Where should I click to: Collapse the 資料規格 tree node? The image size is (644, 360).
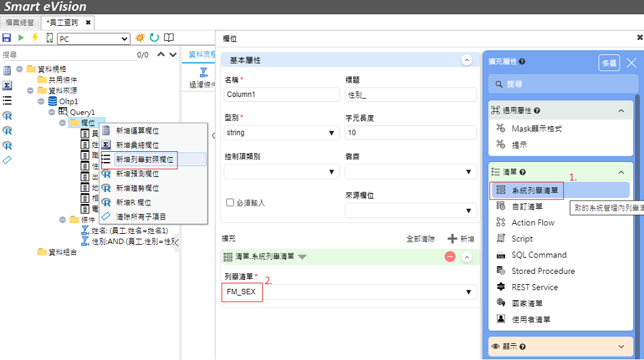pyautogui.click(x=19, y=68)
